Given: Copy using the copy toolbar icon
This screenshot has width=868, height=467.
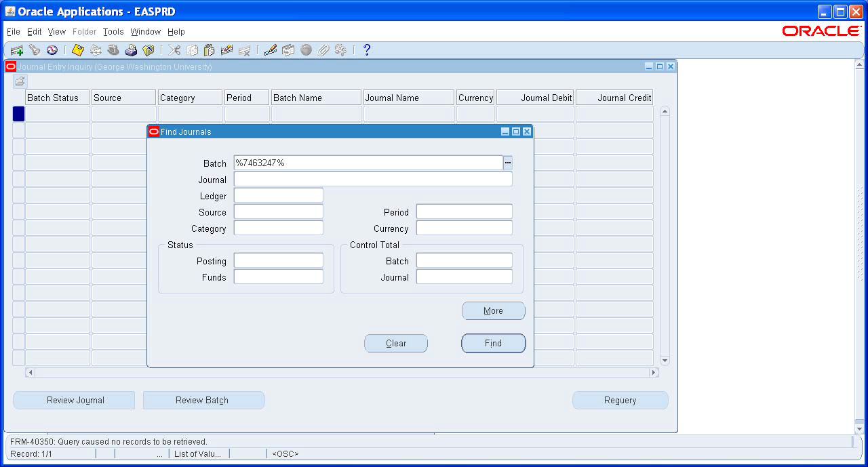Looking at the screenshot, I should pyautogui.click(x=193, y=49).
